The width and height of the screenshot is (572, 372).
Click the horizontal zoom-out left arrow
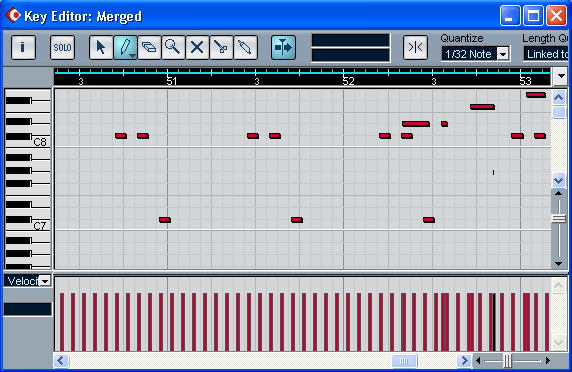click(478, 361)
